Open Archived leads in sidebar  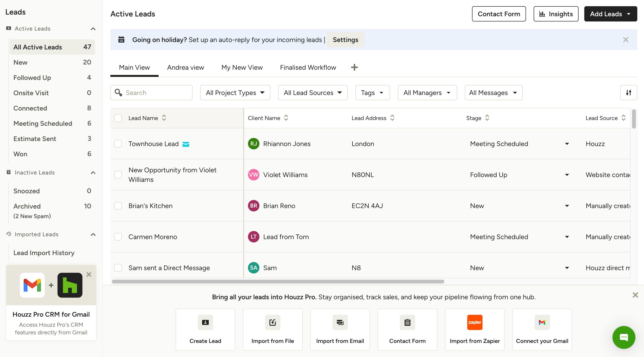52,211
